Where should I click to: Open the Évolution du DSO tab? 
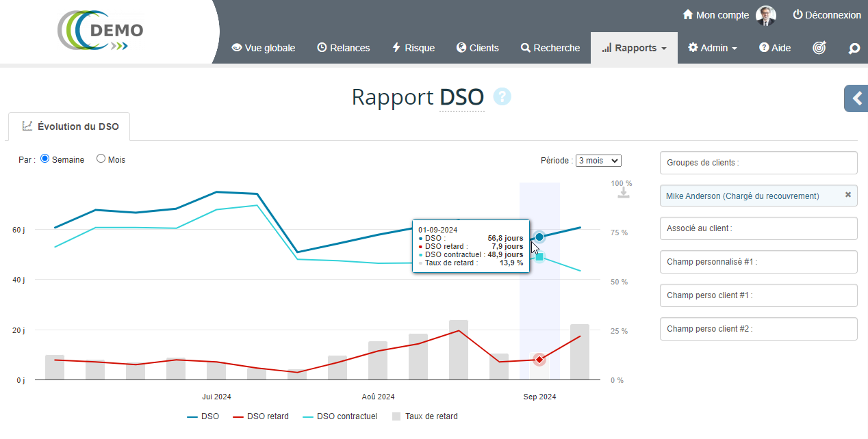(71, 127)
